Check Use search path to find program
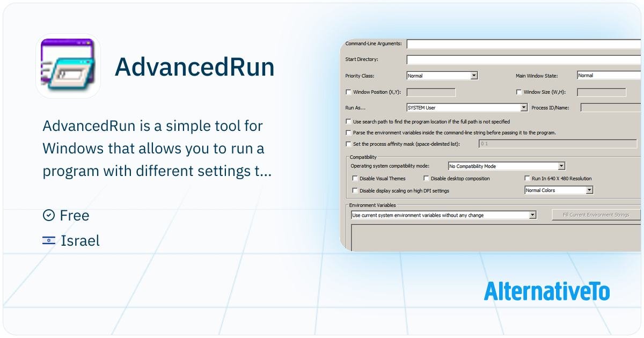Image resolution: width=644 pixels, height=338 pixels. 348,122
